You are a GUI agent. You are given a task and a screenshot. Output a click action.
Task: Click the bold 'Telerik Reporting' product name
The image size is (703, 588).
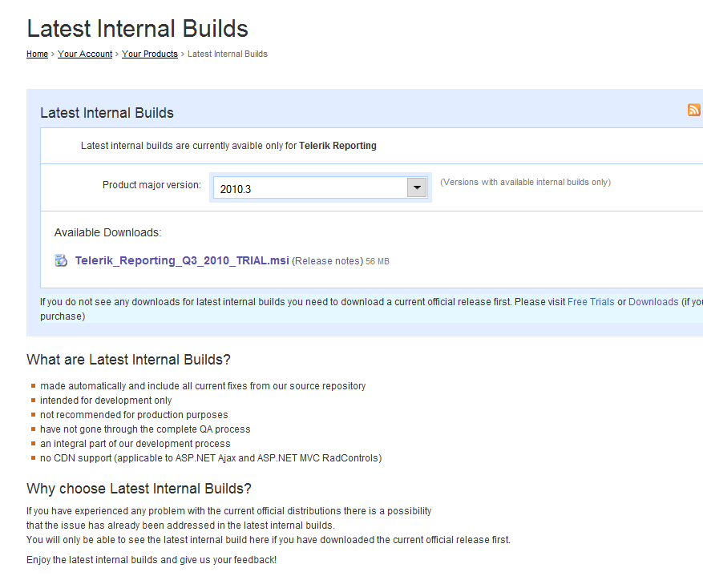337,146
